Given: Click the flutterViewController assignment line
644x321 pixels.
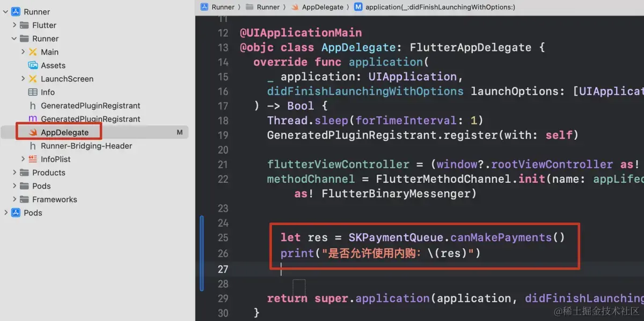Looking at the screenshot, I should point(456,165).
